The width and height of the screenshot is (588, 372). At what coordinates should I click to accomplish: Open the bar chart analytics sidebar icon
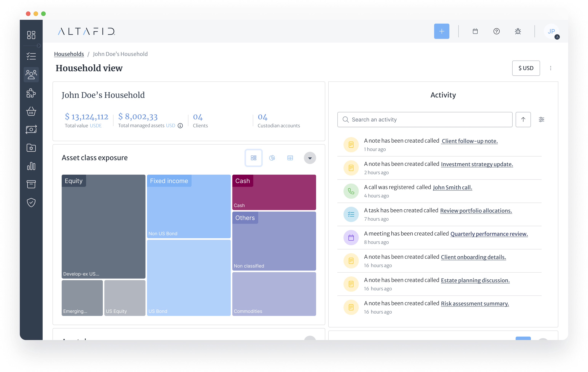click(31, 166)
